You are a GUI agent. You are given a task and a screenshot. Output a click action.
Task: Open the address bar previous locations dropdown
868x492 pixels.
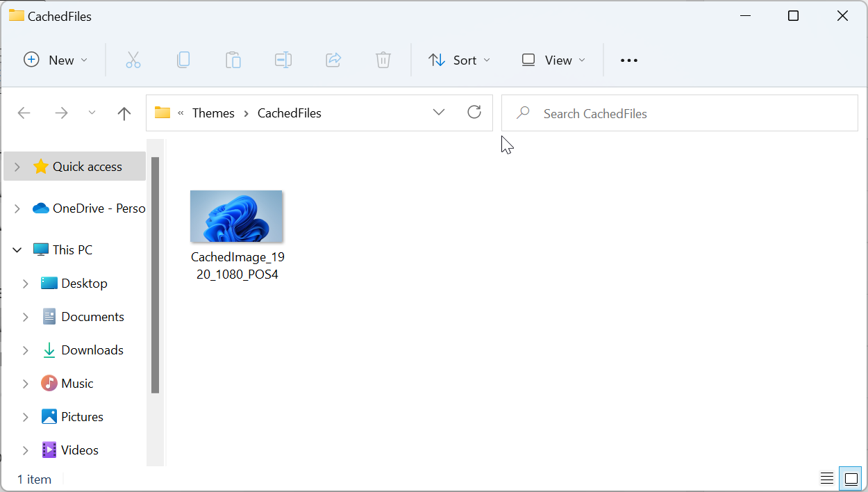(x=439, y=112)
